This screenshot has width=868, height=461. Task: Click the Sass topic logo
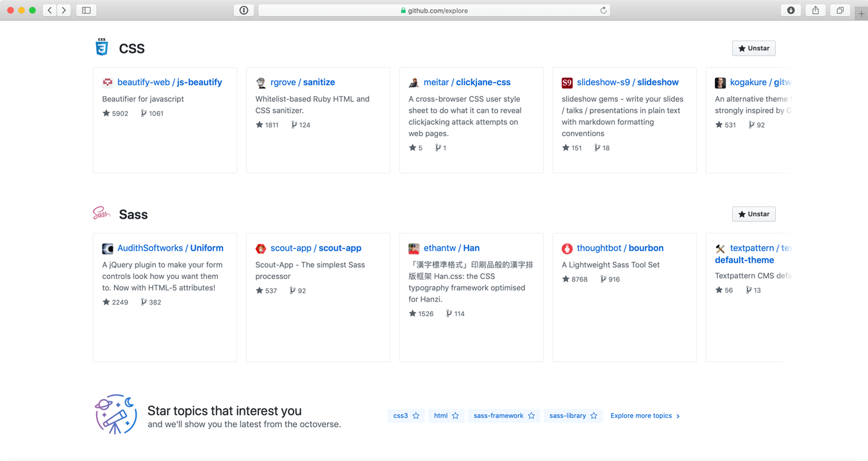[x=101, y=214]
